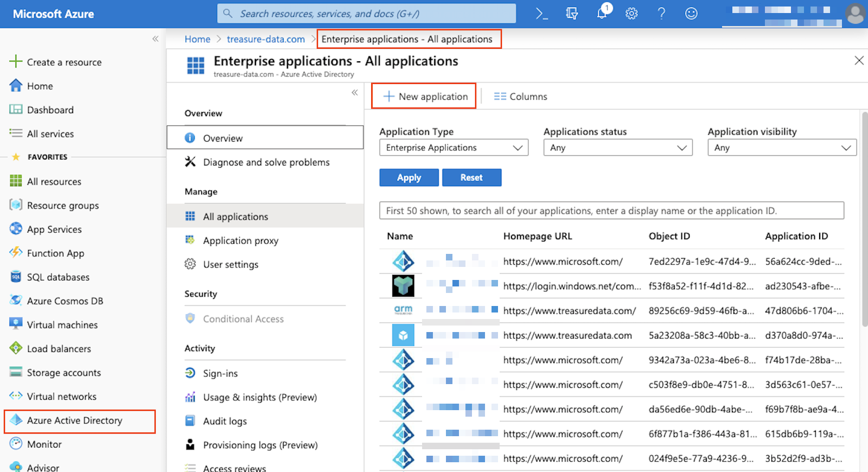This screenshot has width=868, height=472.
Task: Open the Applications status dropdown
Action: (617, 148)
